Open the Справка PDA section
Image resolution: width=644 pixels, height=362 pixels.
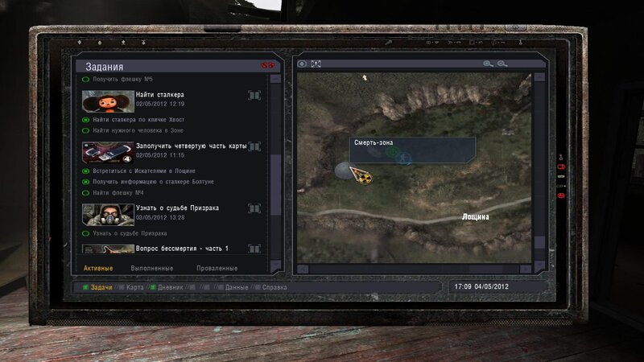275,286
